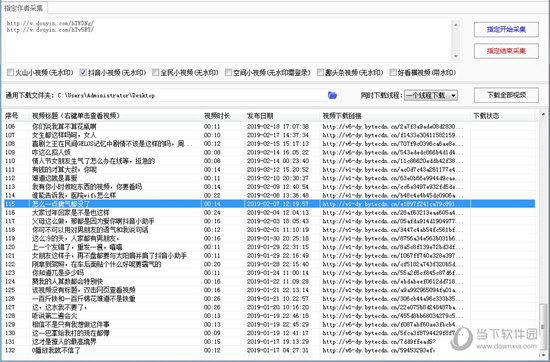Image resolution: width=550 pixels, height=362 pixels.
Task: Select row 106 你们说我算不算花瓶啊
Action: (269, 126)
